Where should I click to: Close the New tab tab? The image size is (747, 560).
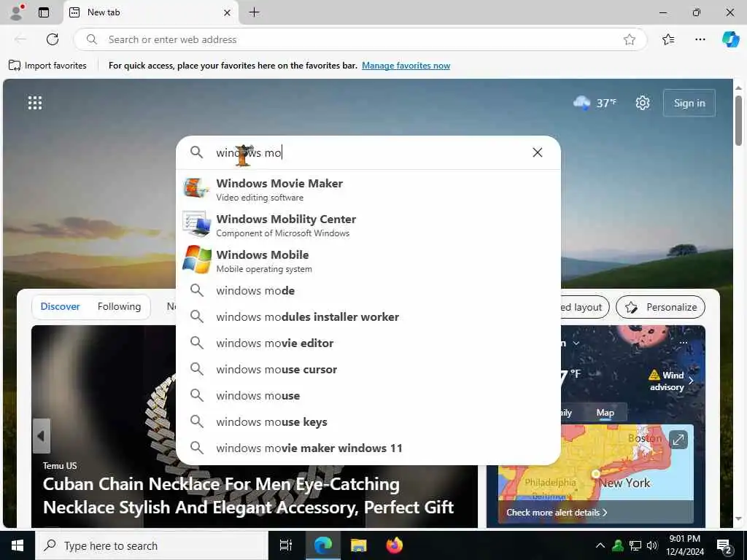click(228, 13)
